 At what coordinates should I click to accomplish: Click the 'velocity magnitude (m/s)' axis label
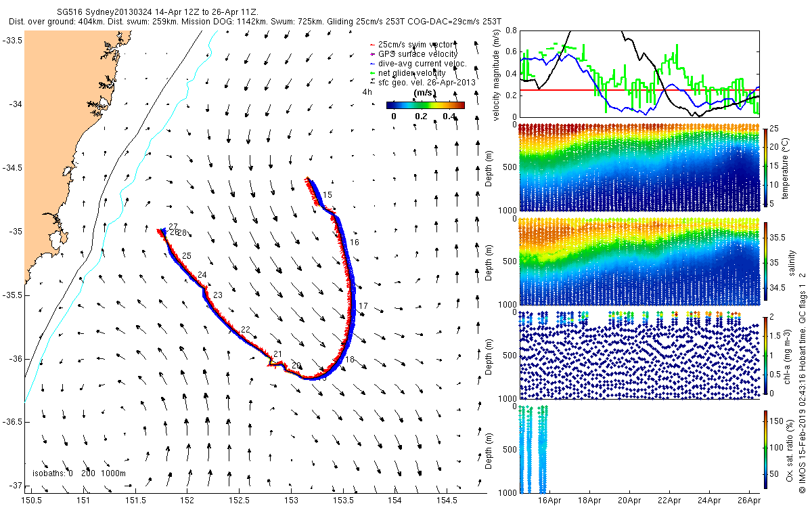[497, 75]
